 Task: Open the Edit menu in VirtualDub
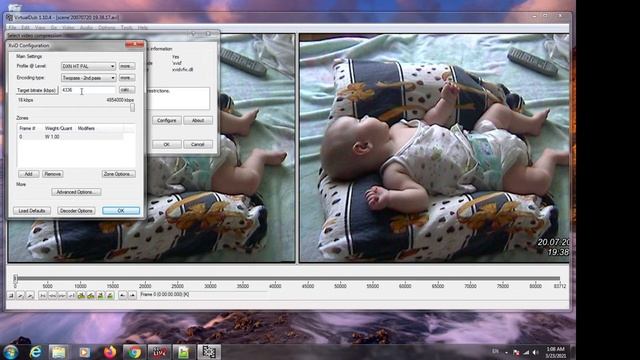[x=25, y=28]
